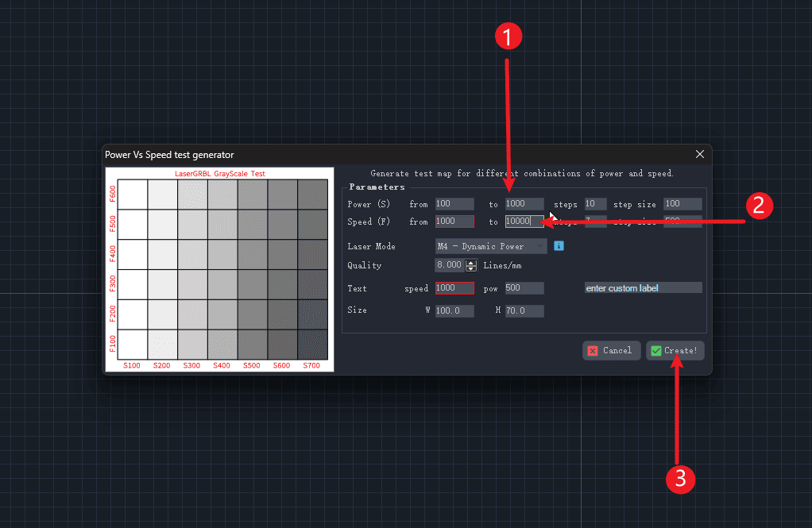812x528 pixels.
Task: Open the Laser Mode dropdown
Action: click(x=491, y=246)
